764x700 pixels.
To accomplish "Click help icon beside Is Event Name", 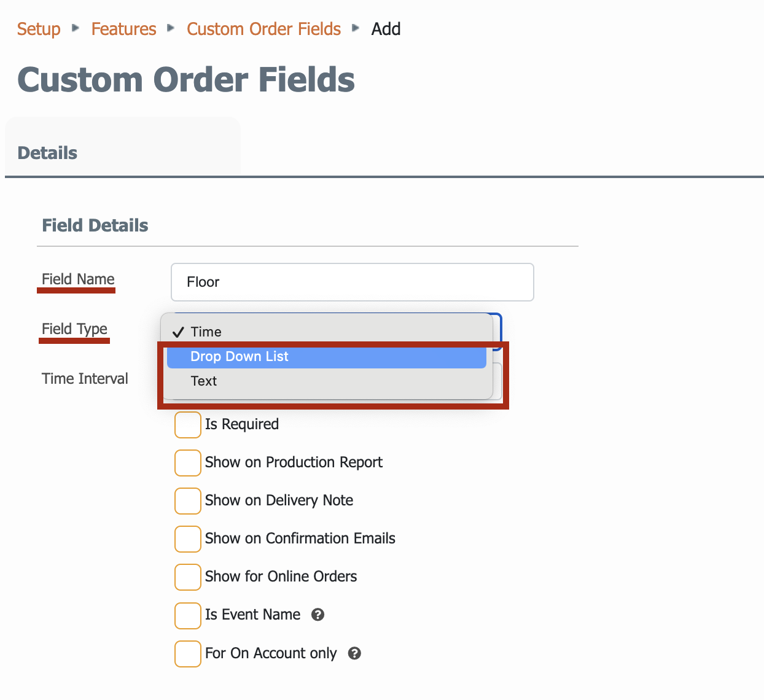I will pyautogui.click(x=318, y=615).
